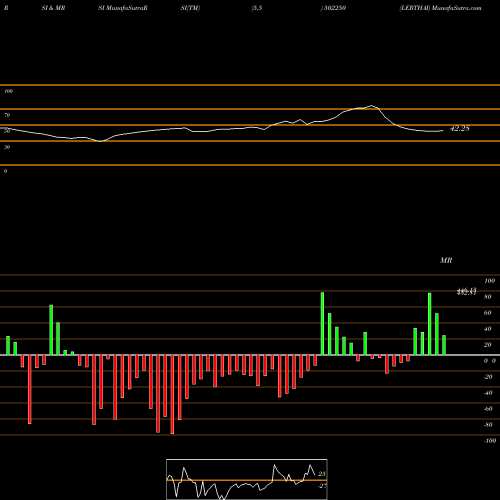
Task: Click the last green bar on the right
Action: pyautogui.click(x=444, y=345)
